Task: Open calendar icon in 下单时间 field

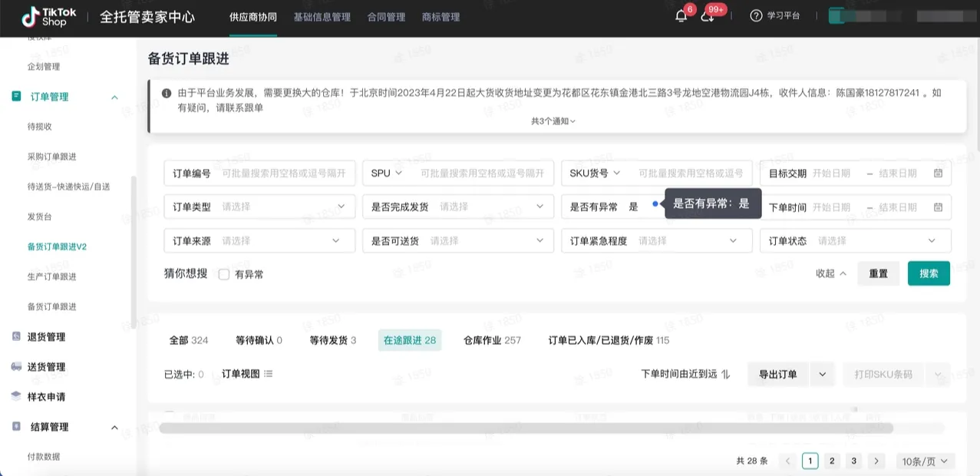Action: (x=938, y=207)
